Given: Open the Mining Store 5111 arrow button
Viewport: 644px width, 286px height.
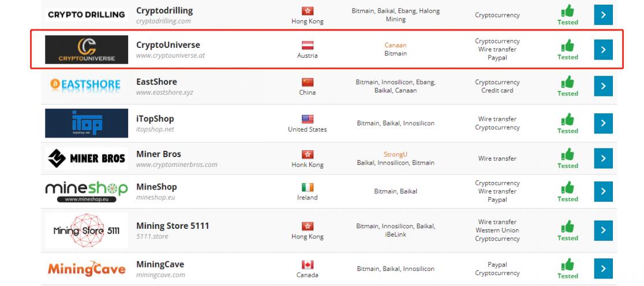Looking at the screenshot, I should click(603, 230).
